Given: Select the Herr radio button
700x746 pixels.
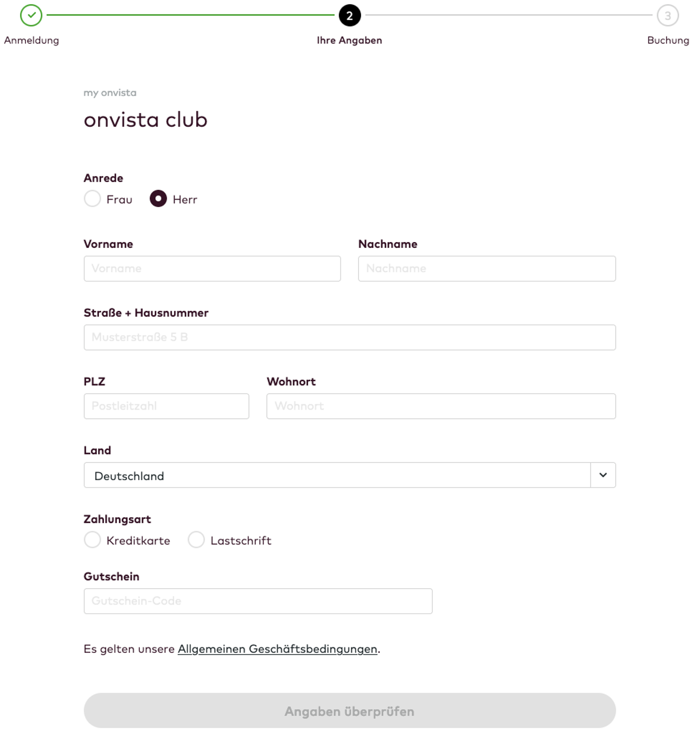Looking at the screenshot, I should [x=158, y=199].
